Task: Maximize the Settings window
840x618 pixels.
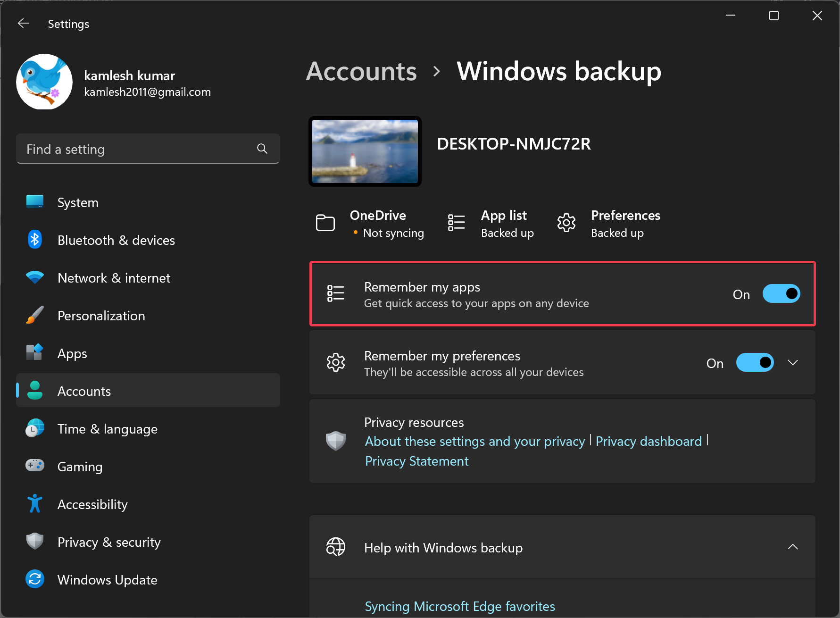Action: point(774,16)
